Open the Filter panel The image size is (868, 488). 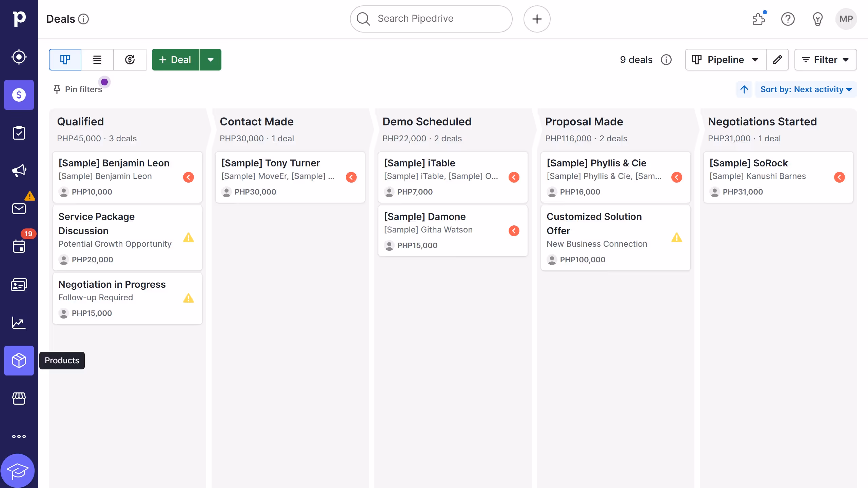tap(825, 60)
